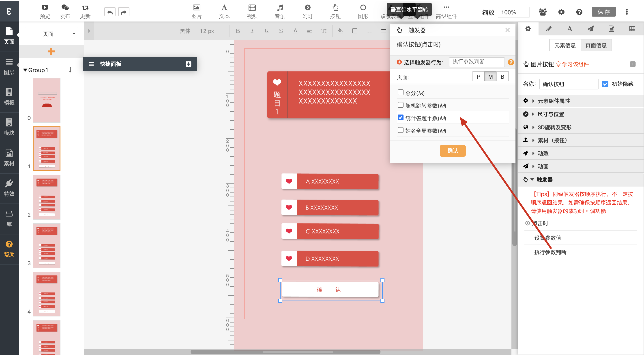Expand the 尺寸与位置 section
The height and width of the screenshot is (355, 644).
[550, 114]
